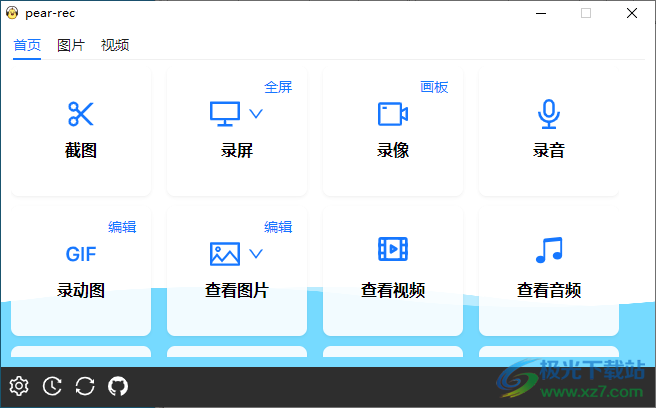Screen dimensions: 656x408
Task: Switch to the 图片 tab
Action: pyautogui.click(x=71, y=45)
